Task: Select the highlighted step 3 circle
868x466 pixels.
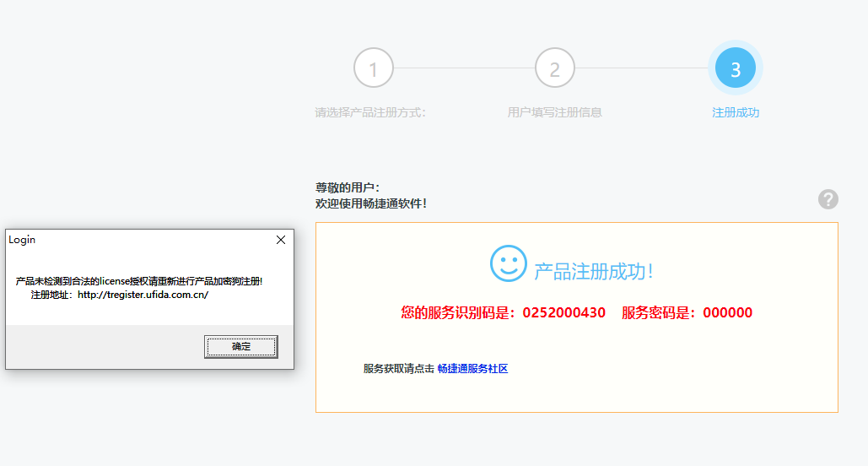Action: tap(736, 68)
